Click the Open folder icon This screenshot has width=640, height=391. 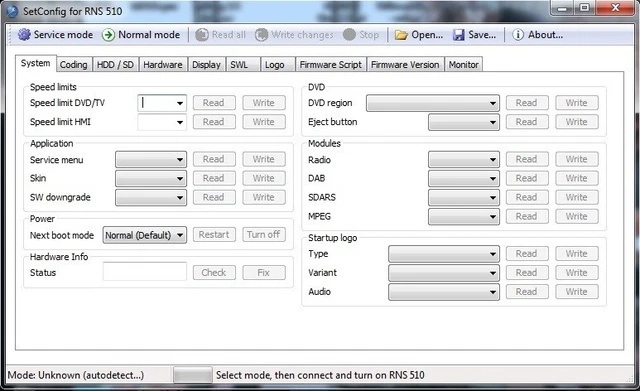click(401, 35)
